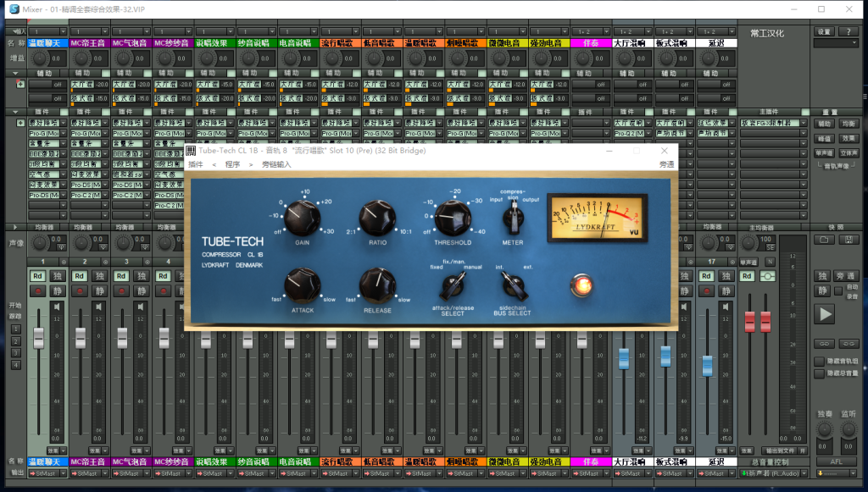Solo channel 17 with the 独 button
868x492 pixels.
(x=726, y=276)
